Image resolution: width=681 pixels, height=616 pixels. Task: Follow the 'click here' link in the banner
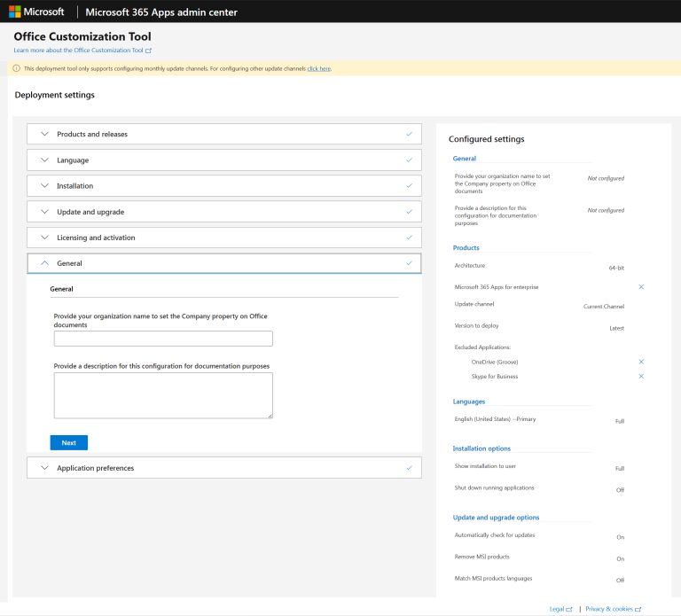click(x=319, y=68)
